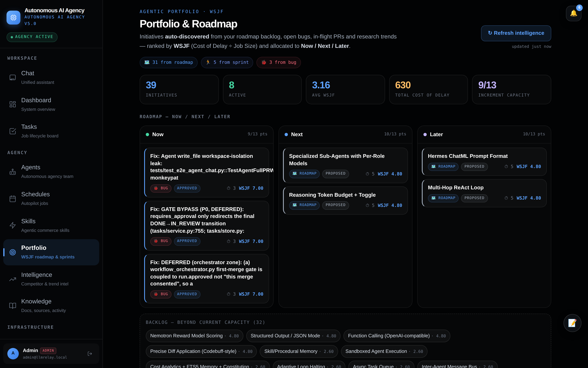
Task: Click the Portfolio target icon
Action: coord(13,252)
